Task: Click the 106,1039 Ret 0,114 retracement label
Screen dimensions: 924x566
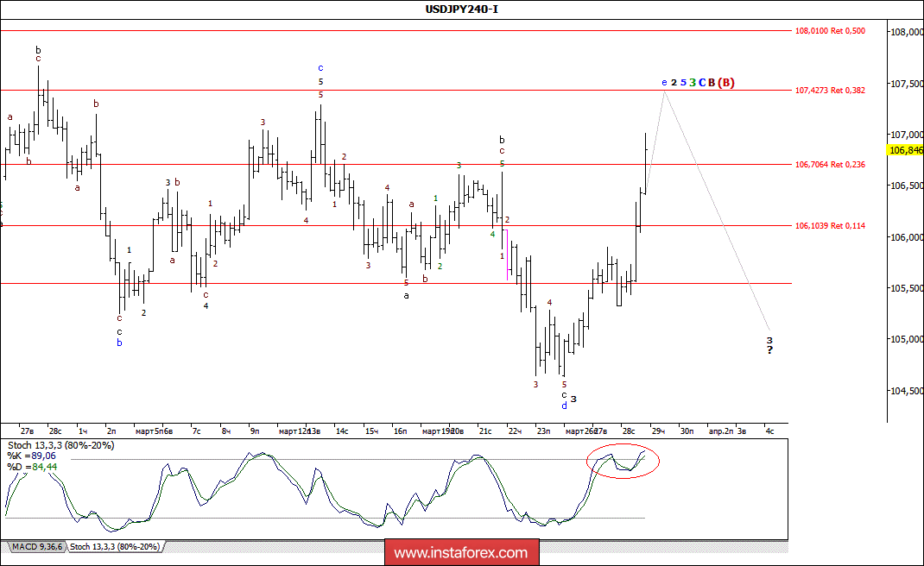Action: [830, 226]
